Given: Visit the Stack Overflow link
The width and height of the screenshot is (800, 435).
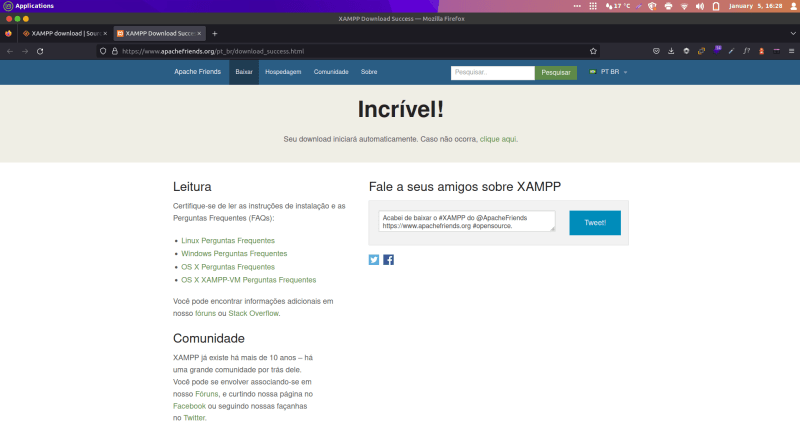Looking at the screenshot, I should (254, 314).
